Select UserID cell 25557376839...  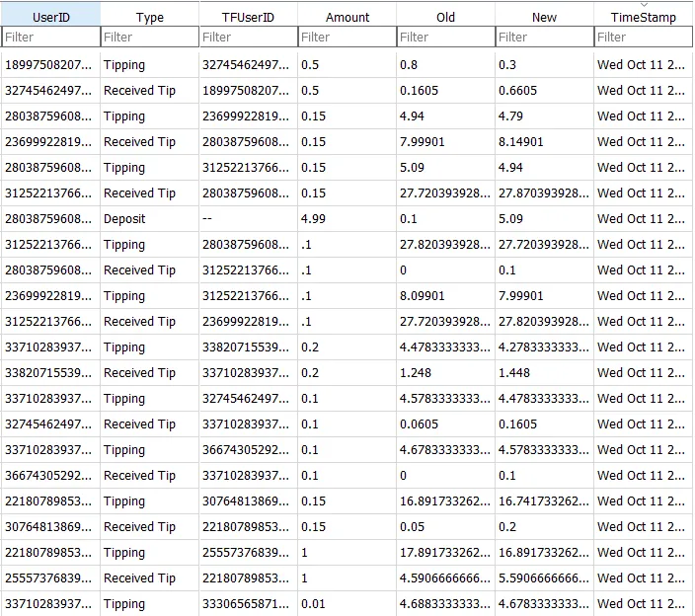click(50, 577)
